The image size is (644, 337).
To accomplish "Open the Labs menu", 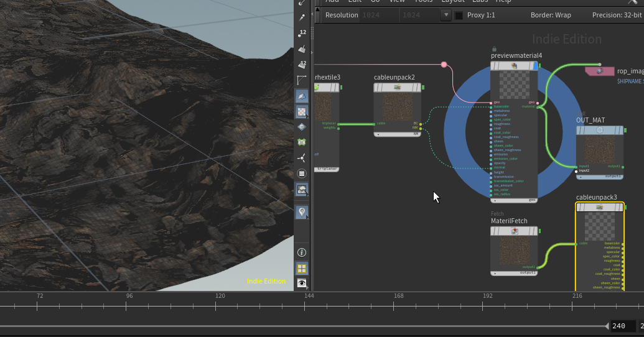I will point(480,2).
